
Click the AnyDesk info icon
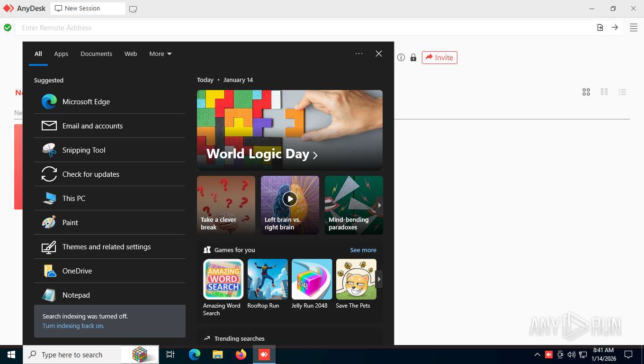[x=401, y=58]
